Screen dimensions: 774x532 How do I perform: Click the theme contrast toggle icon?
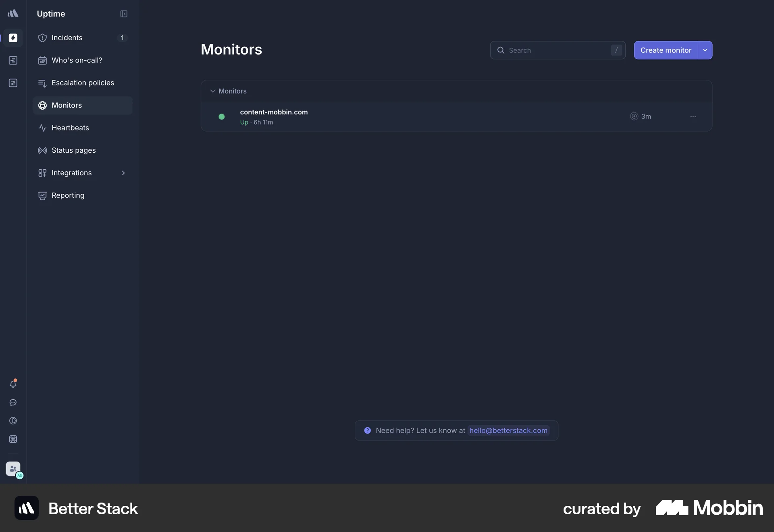pos(13,421)
